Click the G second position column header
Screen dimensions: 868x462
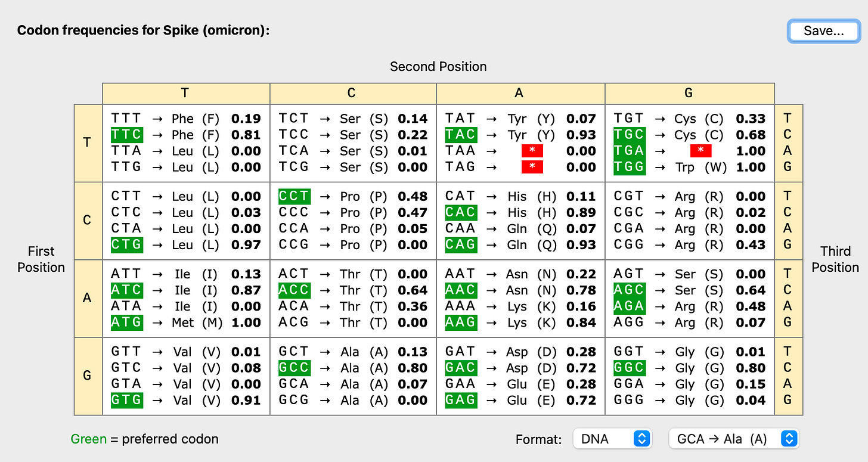click(x=690, y=93)
